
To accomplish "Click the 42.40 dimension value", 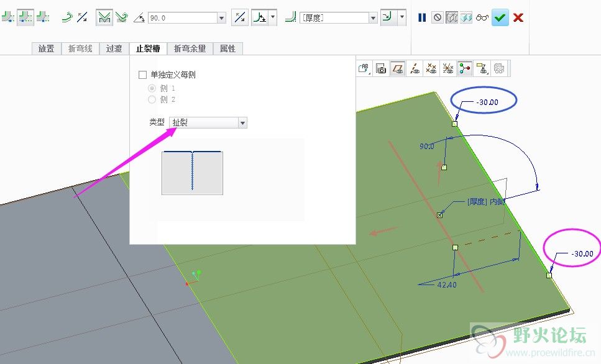I will coord(447,284).
